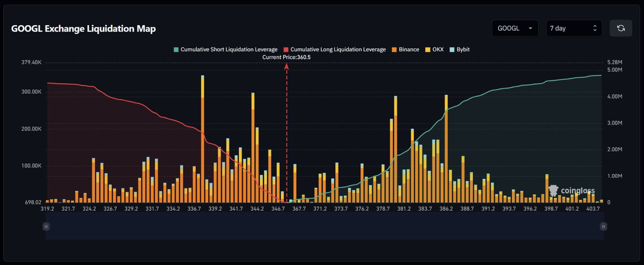Viewport: 644px width, 265px height.
Task: Click the 386.2 x-axis label
Action: pos(446,209)
